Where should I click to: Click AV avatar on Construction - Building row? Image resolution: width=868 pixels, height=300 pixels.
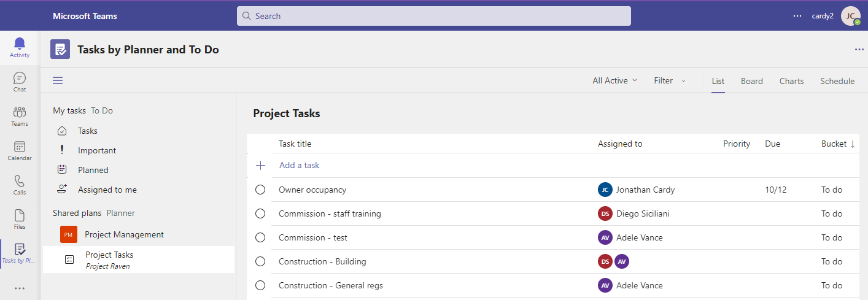point(622,261)
